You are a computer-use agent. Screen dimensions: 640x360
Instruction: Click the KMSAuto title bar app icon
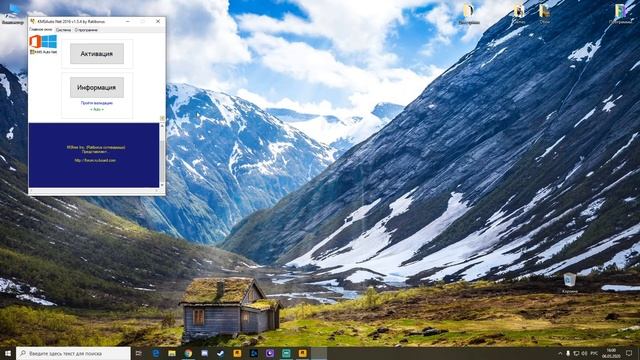tap(33, 21)
